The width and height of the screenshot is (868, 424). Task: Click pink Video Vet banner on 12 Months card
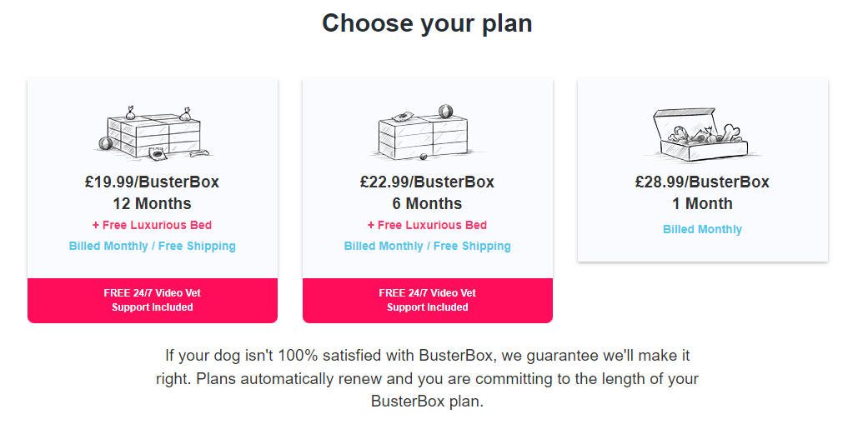pyautogui.click(x=152, y=300)
